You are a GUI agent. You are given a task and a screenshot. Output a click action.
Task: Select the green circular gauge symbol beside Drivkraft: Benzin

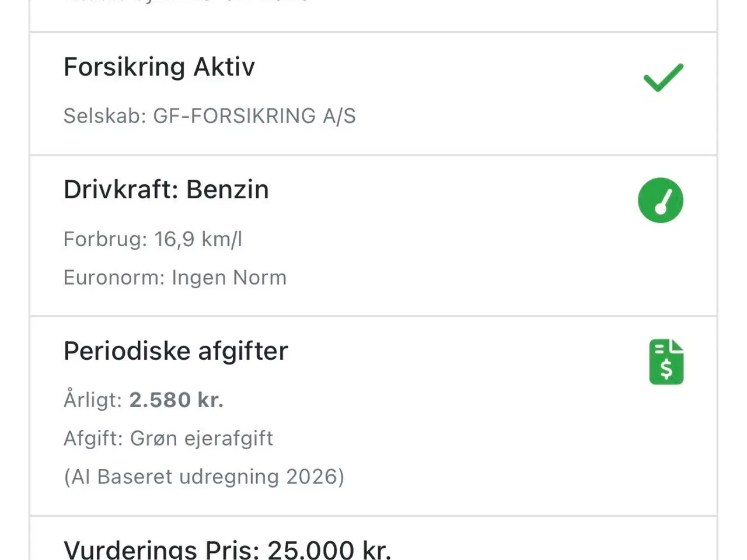tap(660, 200)
